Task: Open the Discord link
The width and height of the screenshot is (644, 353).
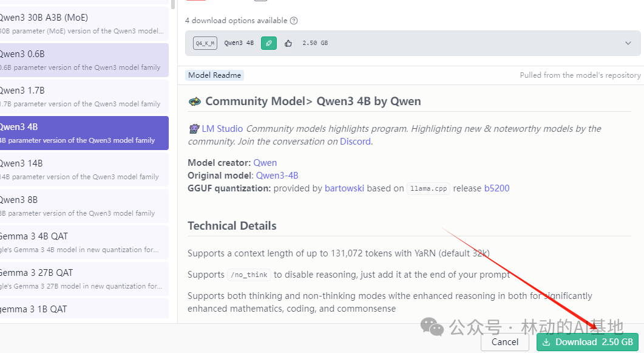Action: click(x=355, y=142)
